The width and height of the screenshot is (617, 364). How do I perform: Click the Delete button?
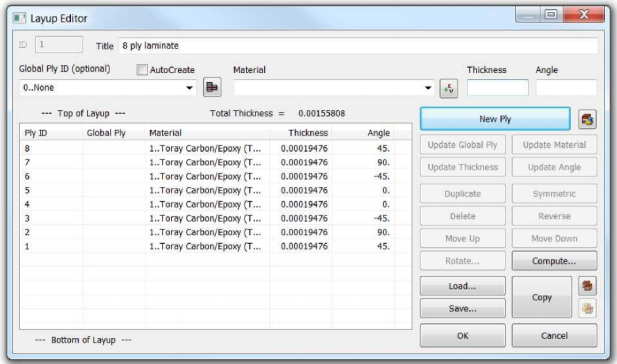(462, 216)
